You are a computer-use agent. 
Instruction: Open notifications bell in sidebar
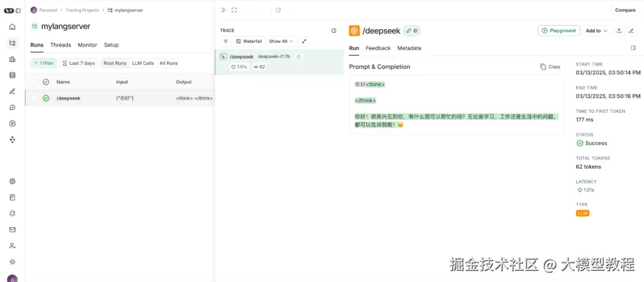13,213
